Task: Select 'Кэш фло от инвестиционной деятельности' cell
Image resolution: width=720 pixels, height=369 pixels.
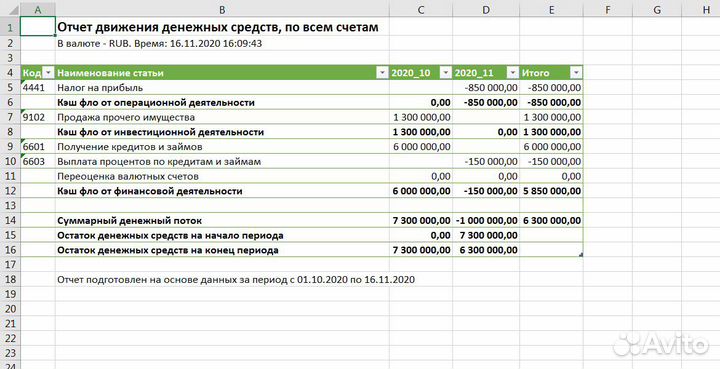Action: point(222,132)
